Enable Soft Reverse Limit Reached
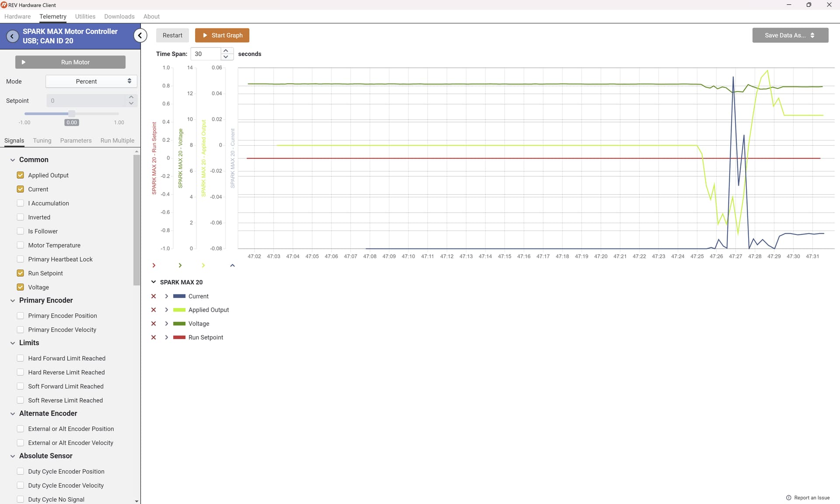840x504 pixels. point(20,400)
